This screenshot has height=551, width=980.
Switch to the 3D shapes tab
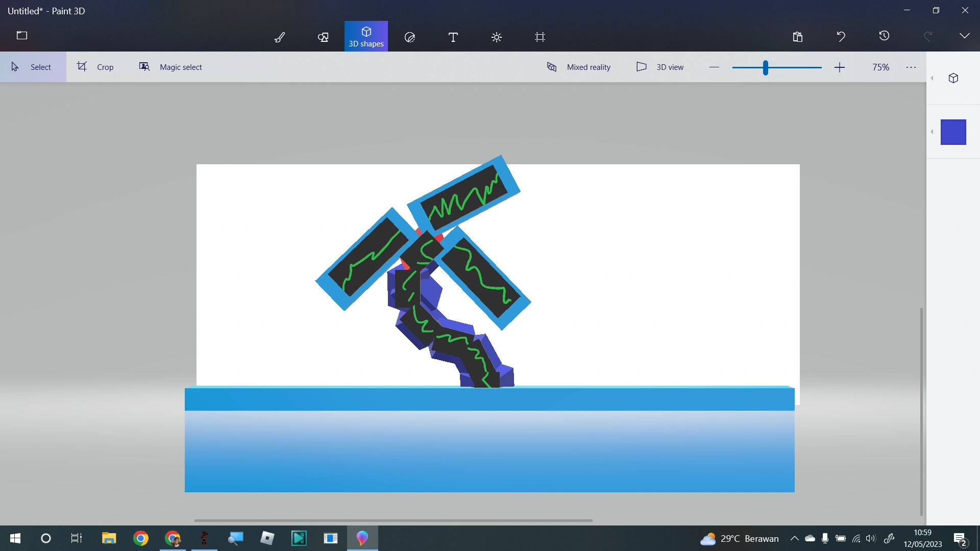click(x=366, y=36)
